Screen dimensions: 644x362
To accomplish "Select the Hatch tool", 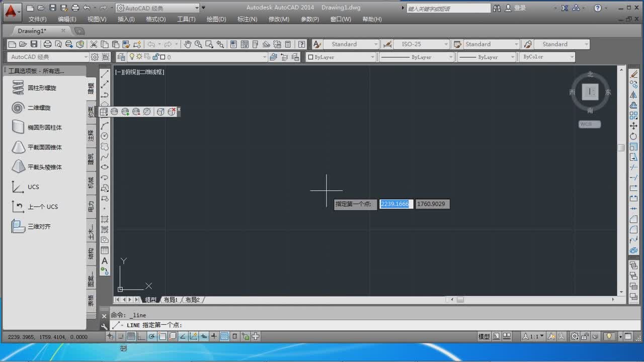I will (x=105, y=219).
